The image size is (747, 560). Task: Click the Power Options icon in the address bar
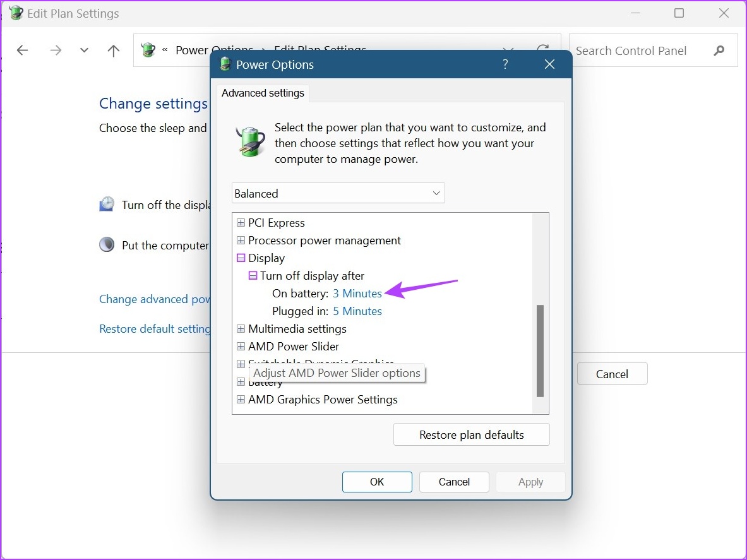(x=148, y=49)
